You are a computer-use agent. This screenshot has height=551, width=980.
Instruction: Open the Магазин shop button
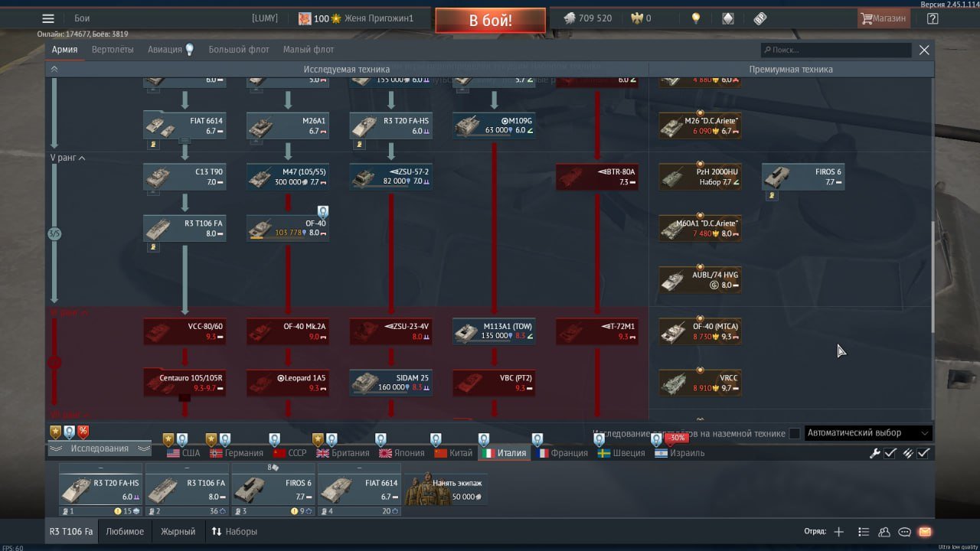coord(883,18)
